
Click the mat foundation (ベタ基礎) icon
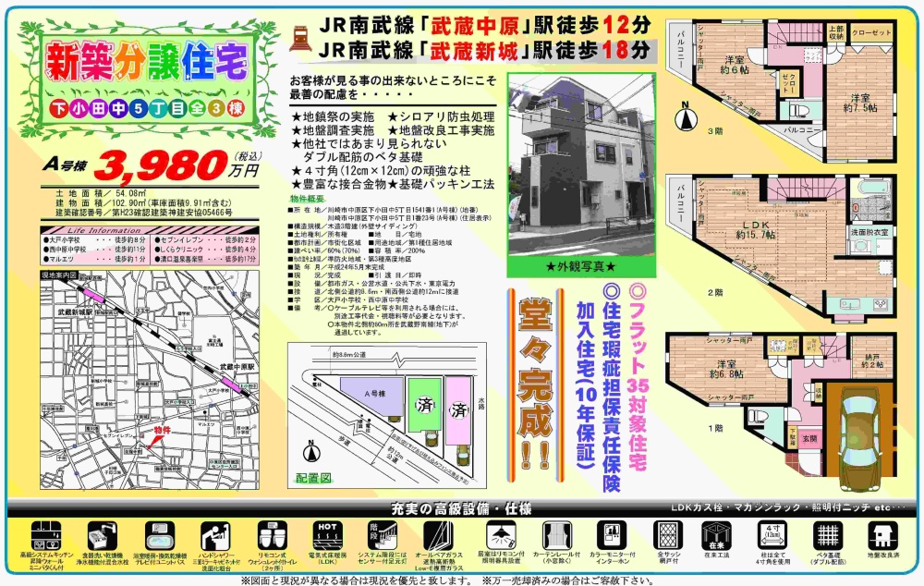(x=827, y=535)
